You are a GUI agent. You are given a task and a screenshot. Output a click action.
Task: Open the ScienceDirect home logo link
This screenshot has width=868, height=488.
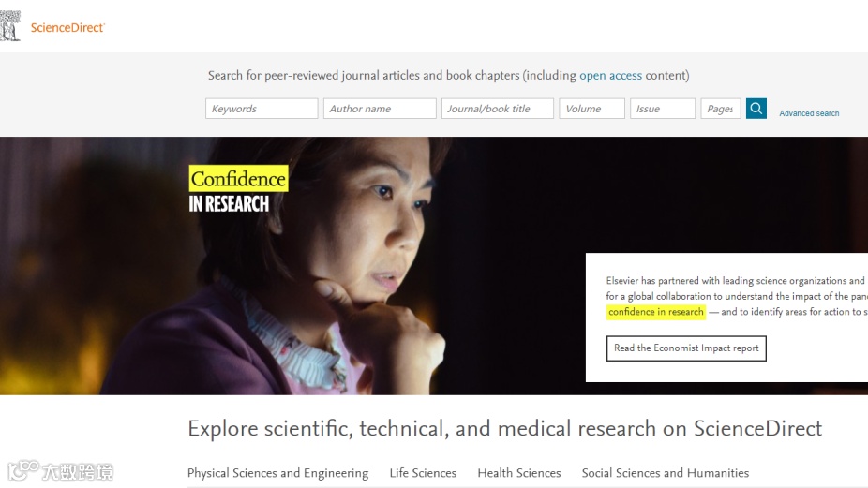click(x=67, y=28)
